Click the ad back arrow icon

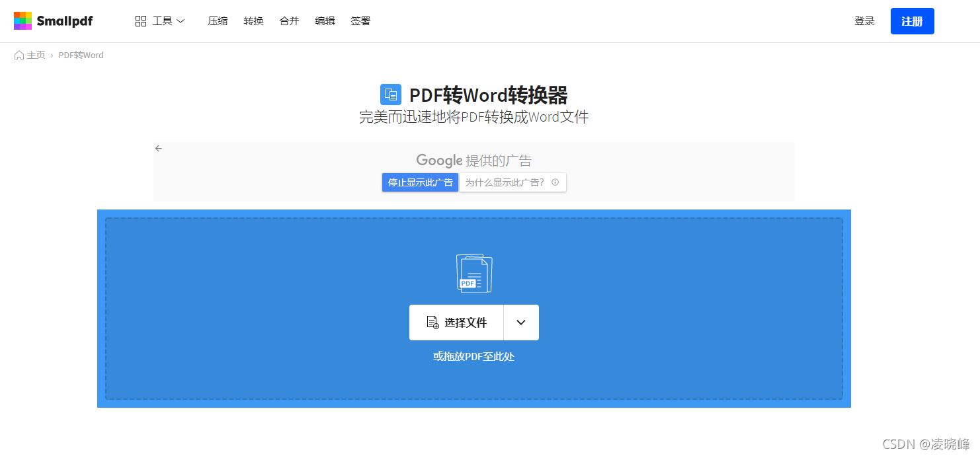pyautogui.click(x=159, y=149)
